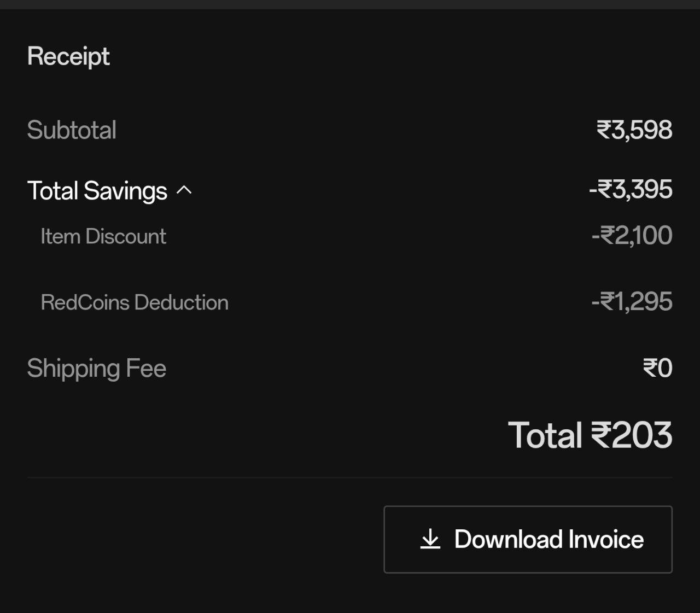This screenshot has height=613, width=700.
Task: Click the dark strip at the top edge
Action: point(350,4)
